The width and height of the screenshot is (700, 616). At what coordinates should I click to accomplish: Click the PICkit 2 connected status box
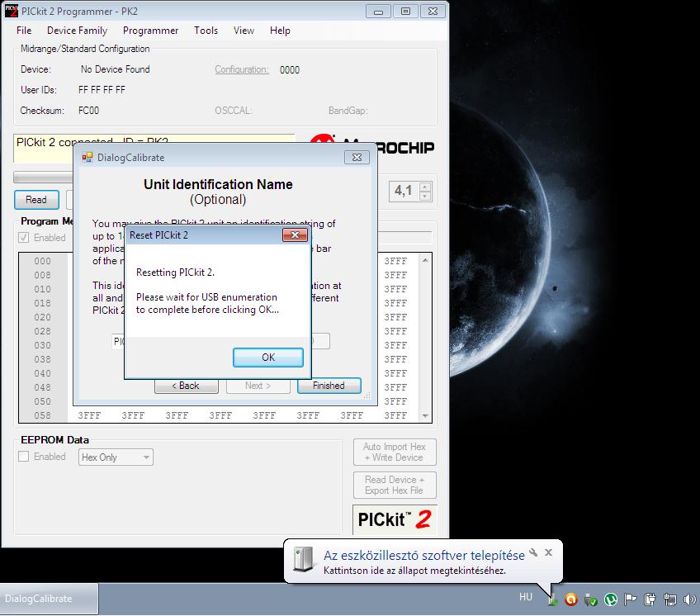pyautogui.click(x=154, y=149)
